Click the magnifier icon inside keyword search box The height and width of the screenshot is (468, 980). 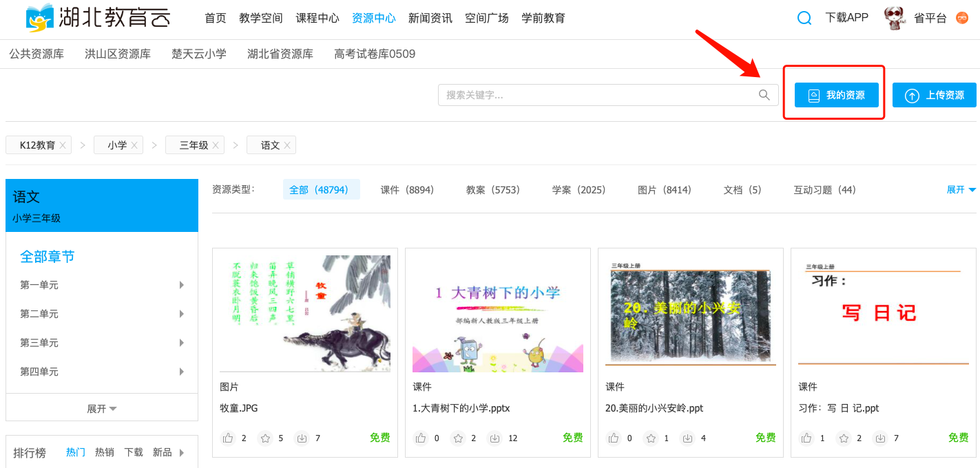pos(764,95)
